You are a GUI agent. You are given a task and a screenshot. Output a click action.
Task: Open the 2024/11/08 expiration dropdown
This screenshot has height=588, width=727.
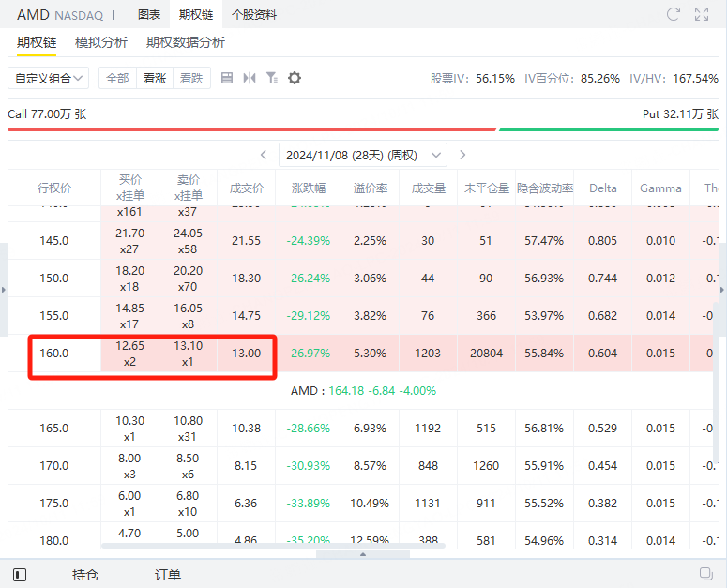tap(363, 155)
